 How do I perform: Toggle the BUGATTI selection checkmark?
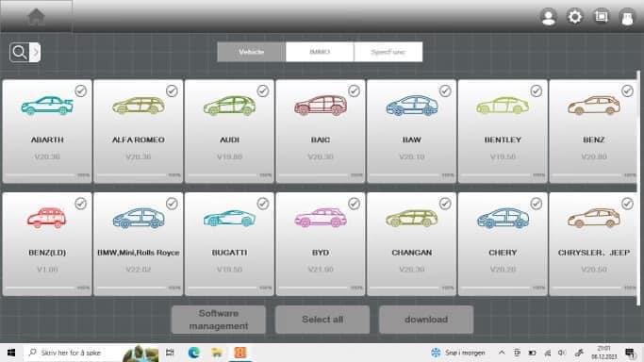263,204
